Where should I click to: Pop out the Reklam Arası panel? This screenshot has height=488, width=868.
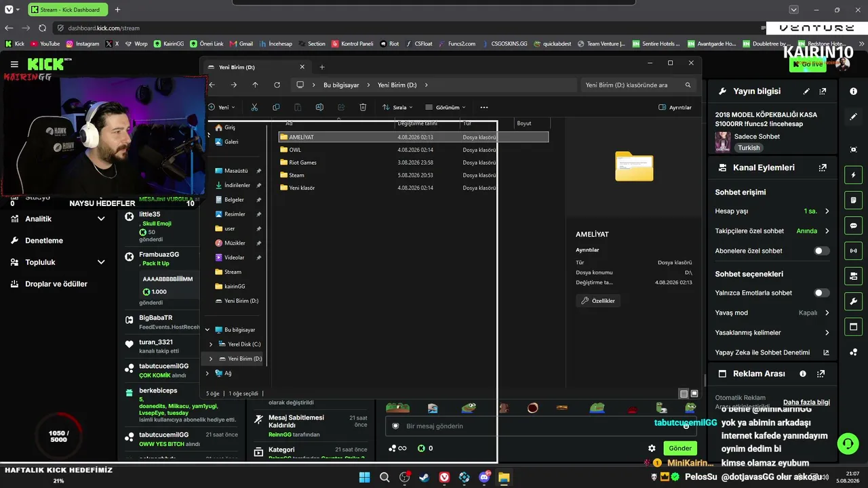821,373
